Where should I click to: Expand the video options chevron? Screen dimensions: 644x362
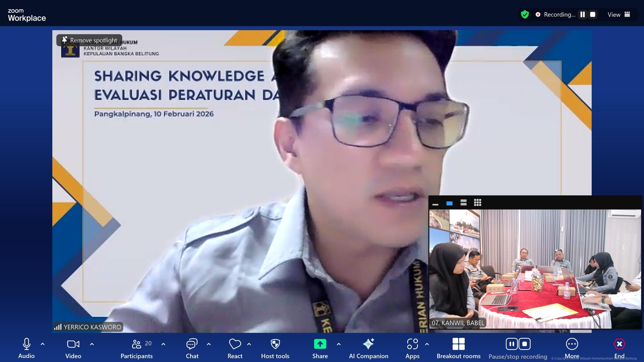(92, 344)
